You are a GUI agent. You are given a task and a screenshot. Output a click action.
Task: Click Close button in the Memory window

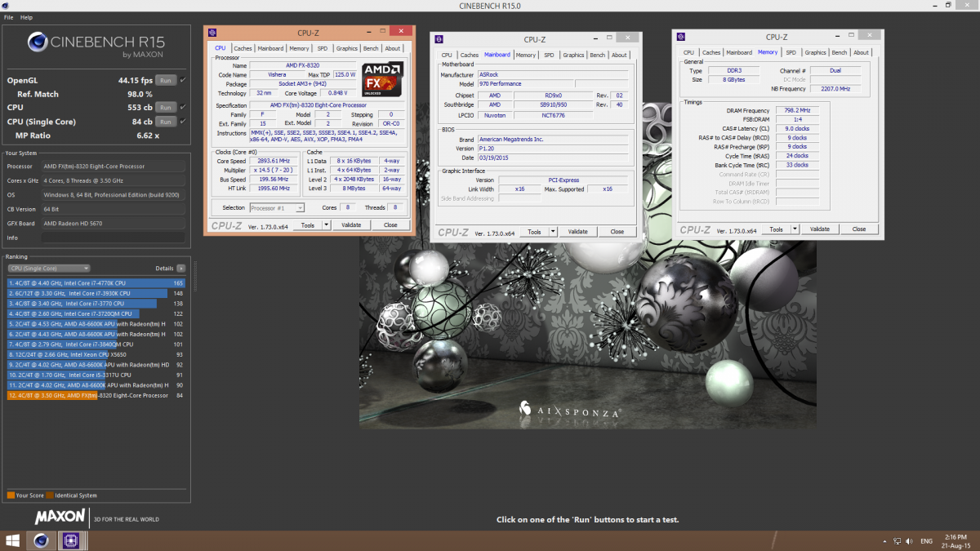coord(859,229)
